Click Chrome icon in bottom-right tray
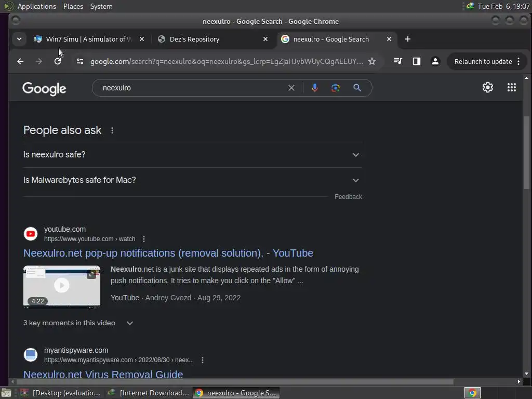 pyautogui.click(x=472, y=393)
